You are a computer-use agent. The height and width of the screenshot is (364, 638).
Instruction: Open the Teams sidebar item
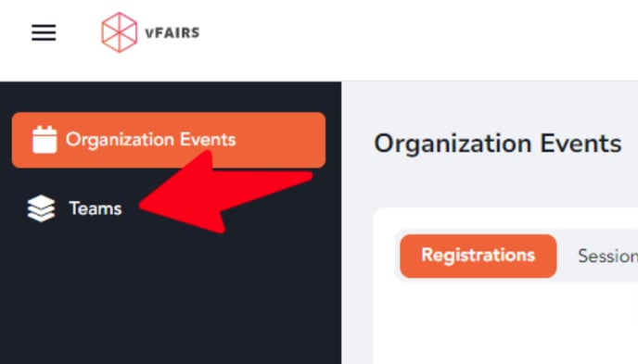point(75,208)
